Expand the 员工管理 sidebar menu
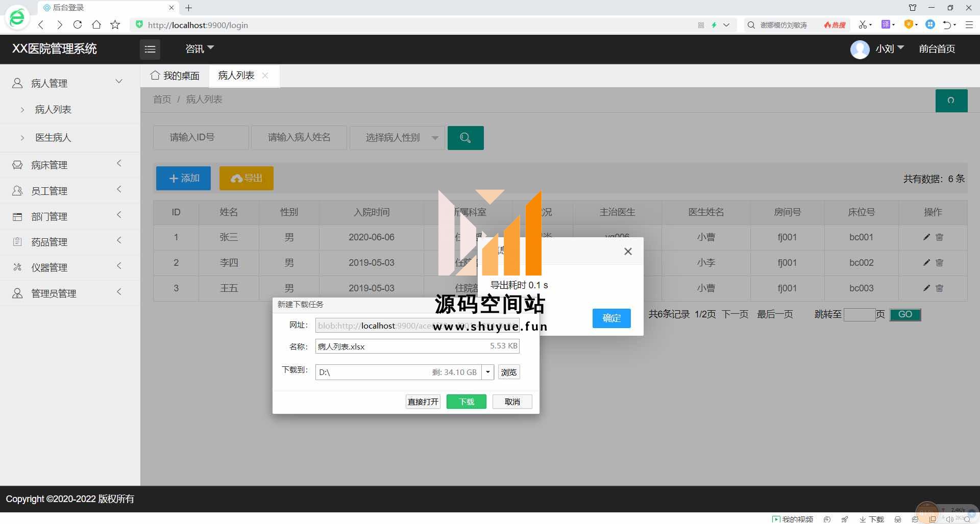This screenshot has width=980, height=524. click(x=69, y=190)
